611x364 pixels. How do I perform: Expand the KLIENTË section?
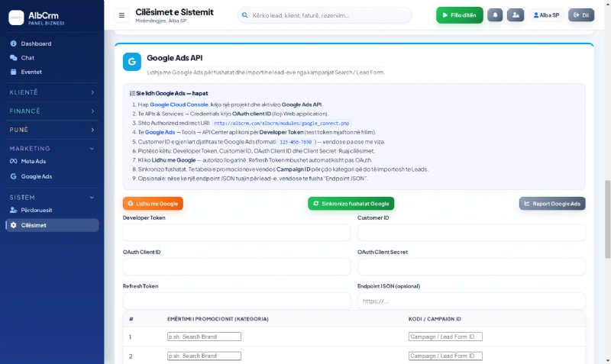(x=52, y=92)
